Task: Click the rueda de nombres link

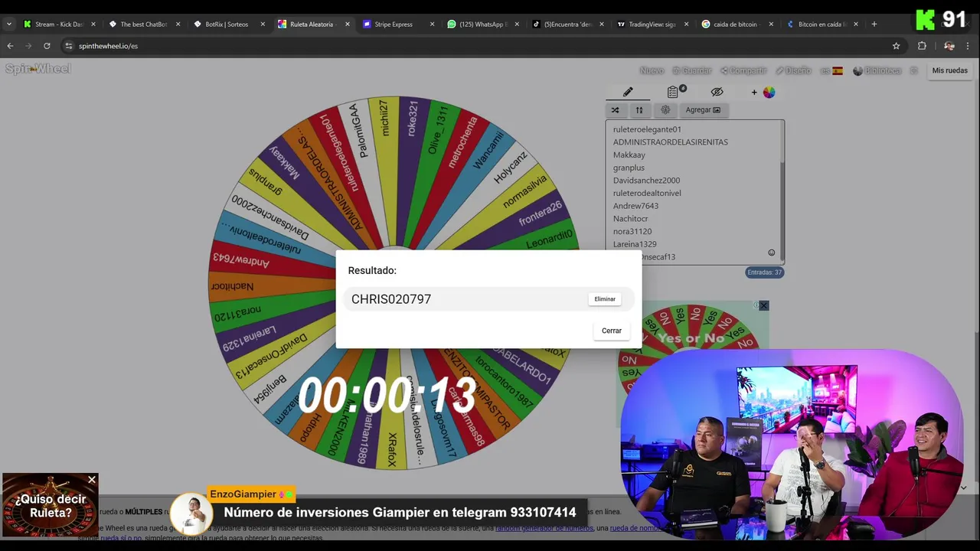Action: pyautogui.click(x=635, y=528)
